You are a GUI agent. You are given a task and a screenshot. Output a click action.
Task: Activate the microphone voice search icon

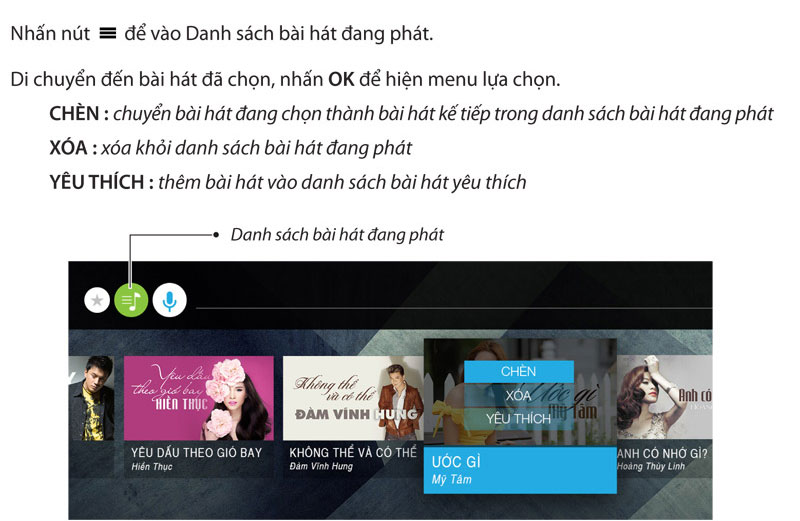pos(169,300)
